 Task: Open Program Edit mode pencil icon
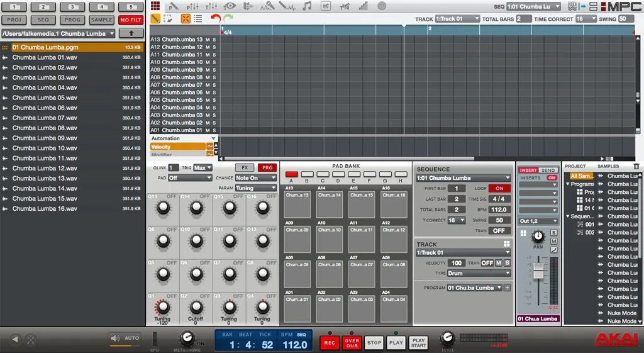pyautogui.click(x=174, y=6)
